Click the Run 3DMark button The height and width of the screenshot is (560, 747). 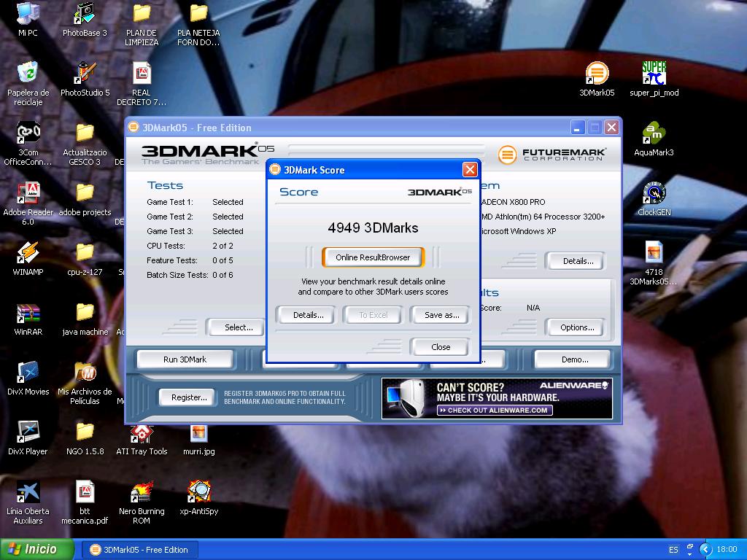(x=185, y=359)
